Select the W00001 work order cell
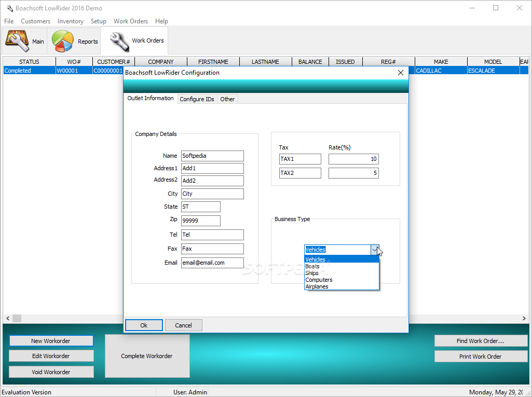This screenshot has height=397, width=532. [x=74, y=71]
